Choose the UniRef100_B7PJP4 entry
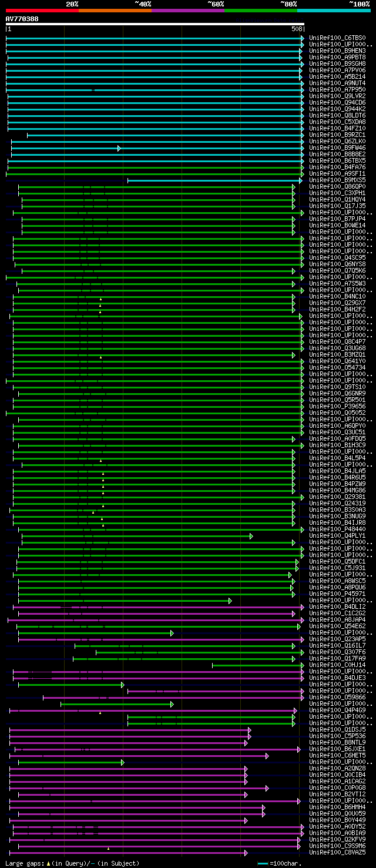376x868 pixels. pyautogui.click(x=337, y=219)
